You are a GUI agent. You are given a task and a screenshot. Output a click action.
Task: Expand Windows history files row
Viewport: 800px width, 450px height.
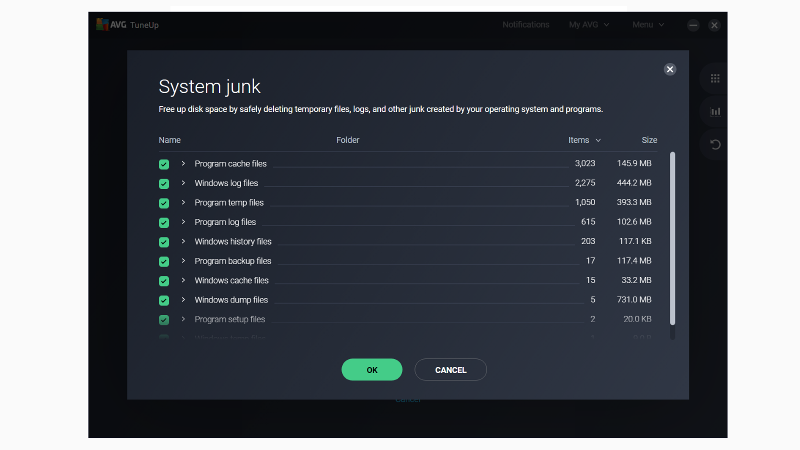coord(183,241)
